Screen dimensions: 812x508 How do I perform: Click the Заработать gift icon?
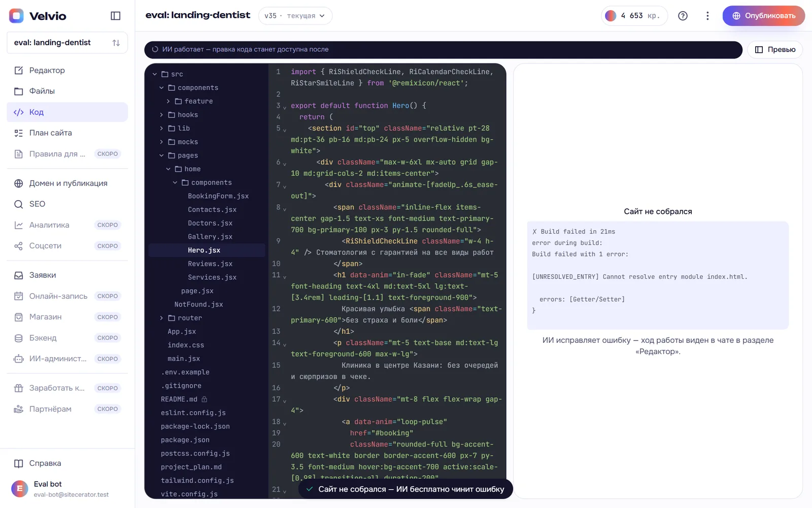pyautogui.click(x=19, y=388)
